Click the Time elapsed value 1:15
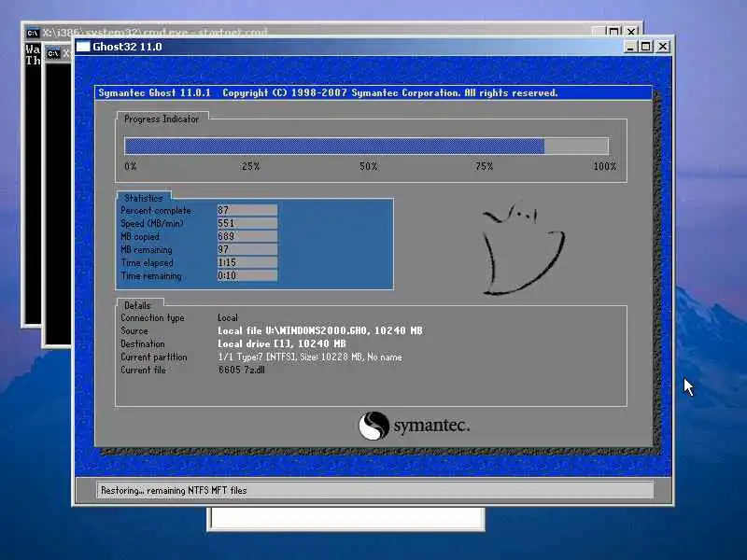 pyautogui.click(x=247, y=262)
